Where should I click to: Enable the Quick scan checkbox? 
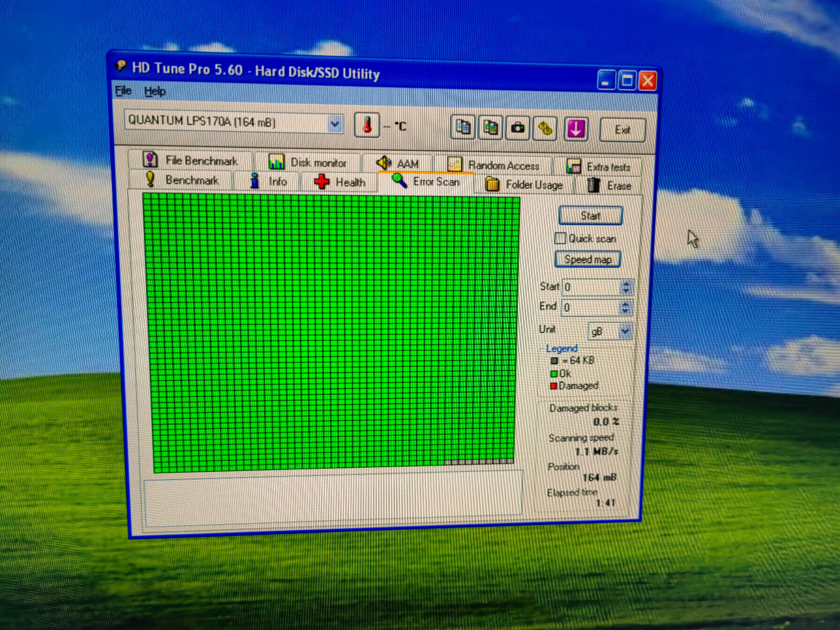(x=560, y=238)
